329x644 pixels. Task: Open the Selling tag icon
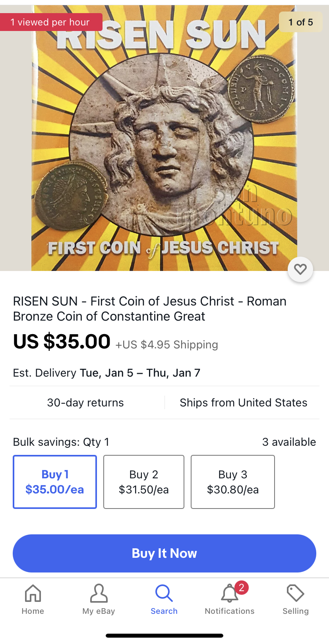[295, 594]
